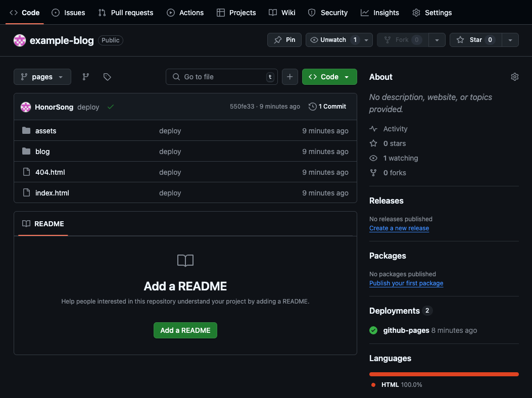This screenshot has height=398, width=532.
Task: Click deploy message in assets row
Action: 170,131
